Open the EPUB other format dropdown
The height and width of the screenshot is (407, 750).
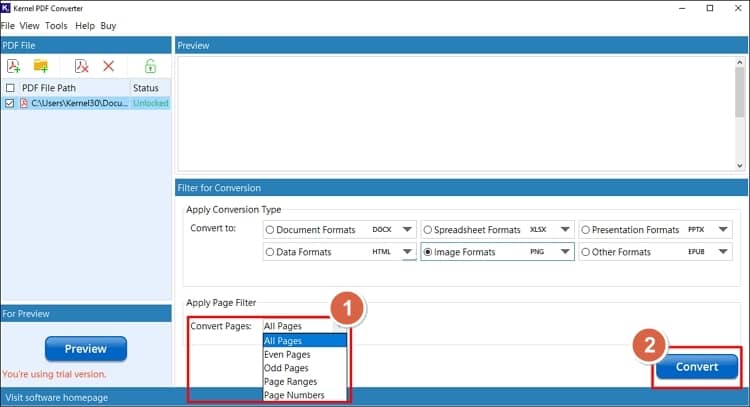[723, 252]
